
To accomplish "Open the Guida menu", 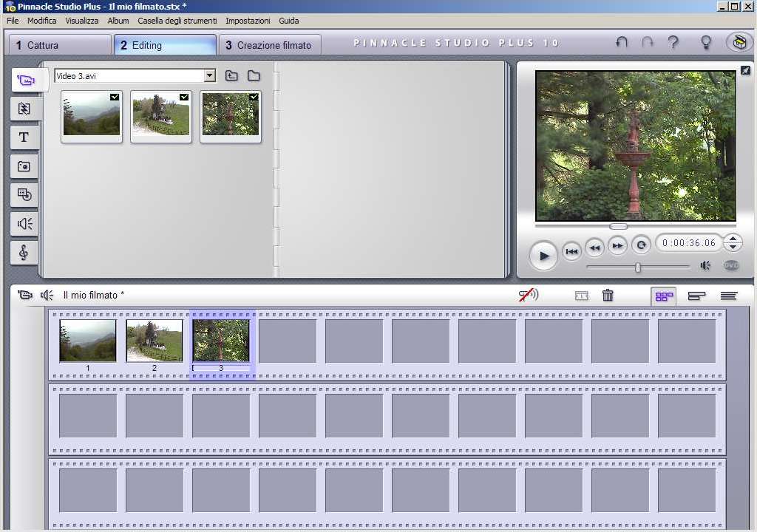I will click(x=289, y=21).
